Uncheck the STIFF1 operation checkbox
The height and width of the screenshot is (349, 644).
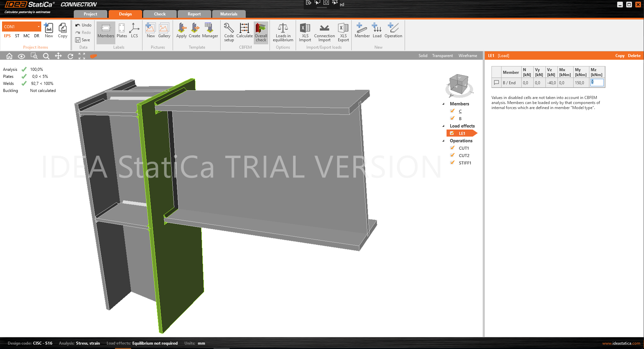452,163
